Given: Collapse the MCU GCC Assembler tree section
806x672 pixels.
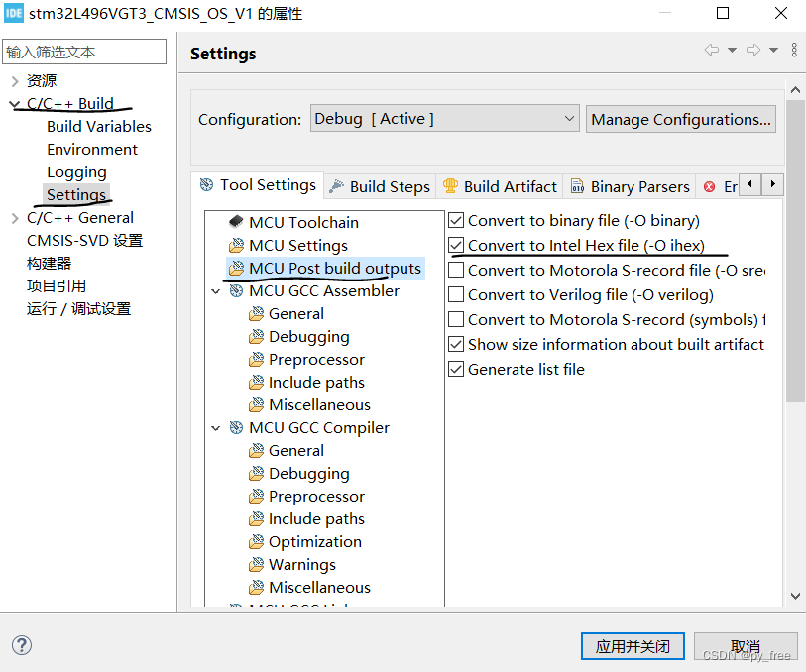Looking at the screenshot, I should coord(216,290).
